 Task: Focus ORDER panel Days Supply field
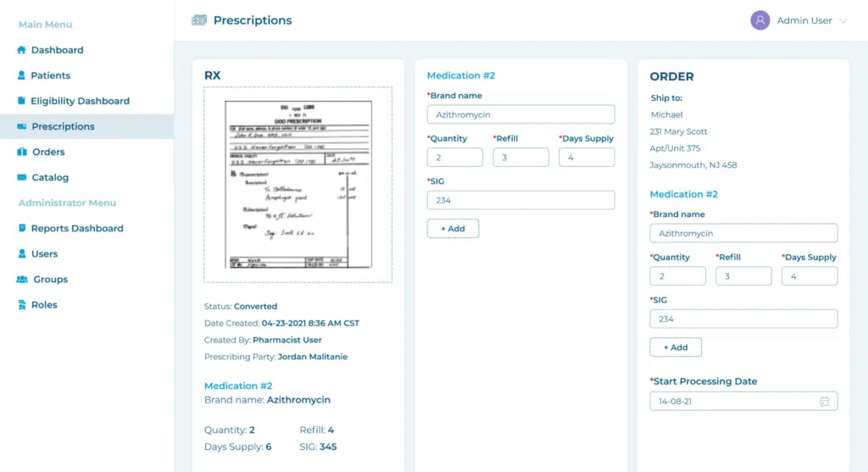810,275
